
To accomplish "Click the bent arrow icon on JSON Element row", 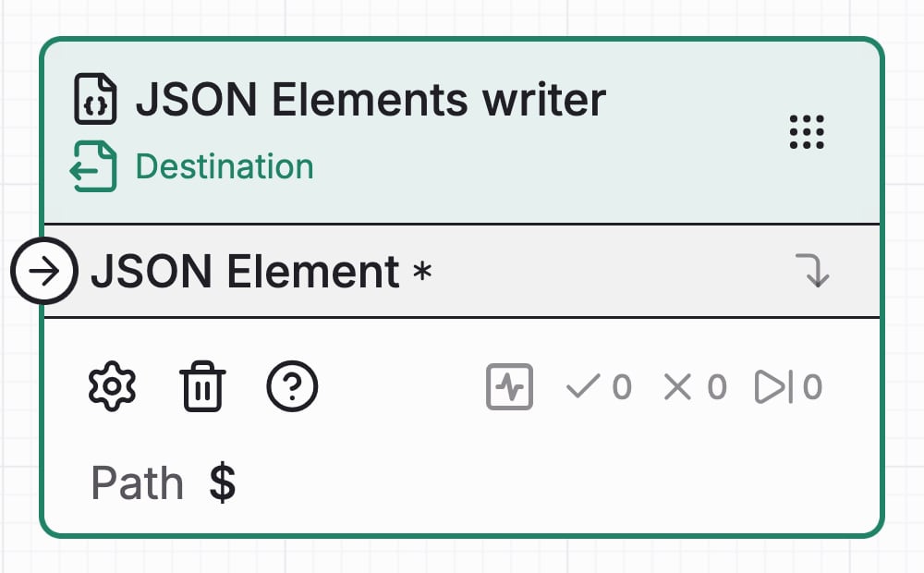I will (812, 271).
